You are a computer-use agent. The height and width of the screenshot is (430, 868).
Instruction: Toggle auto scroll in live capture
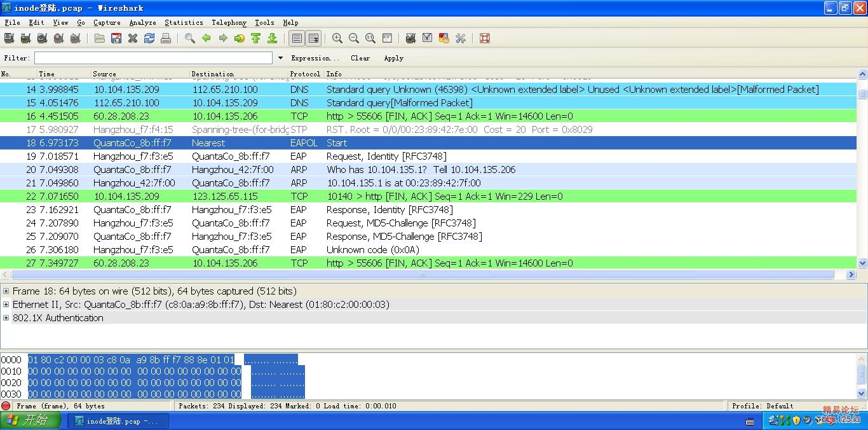(x=313, y=38)
